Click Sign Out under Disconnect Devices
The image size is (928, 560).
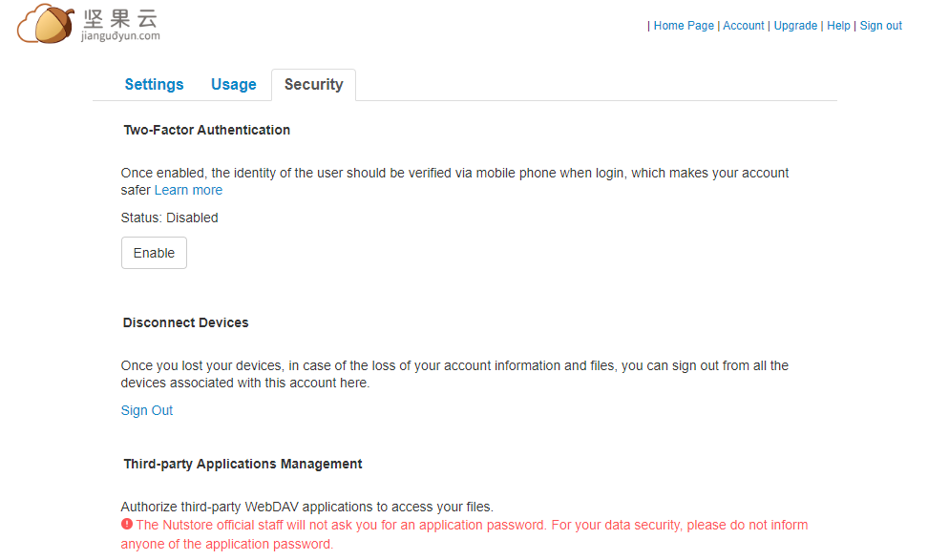[x=147, y=410]
